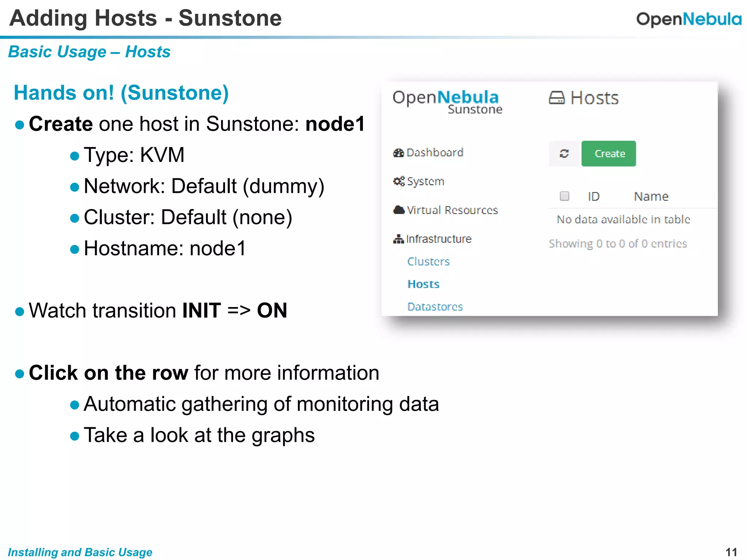Expand the Infrastructure section

pyautogui.click(x=433, y=239)
